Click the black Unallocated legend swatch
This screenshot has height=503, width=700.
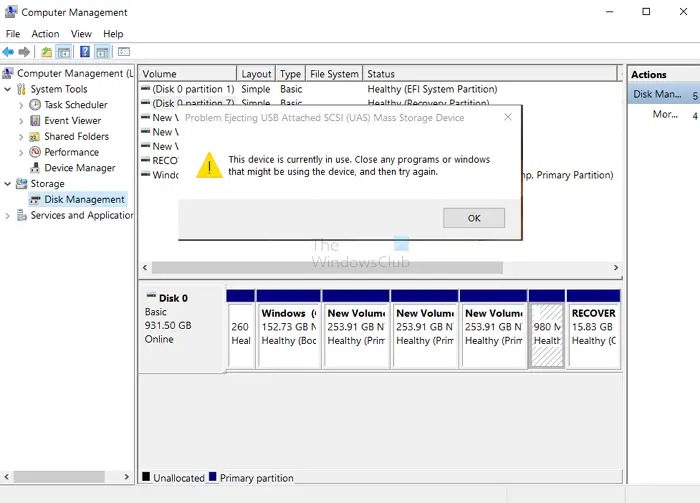[x=146, y=477]
